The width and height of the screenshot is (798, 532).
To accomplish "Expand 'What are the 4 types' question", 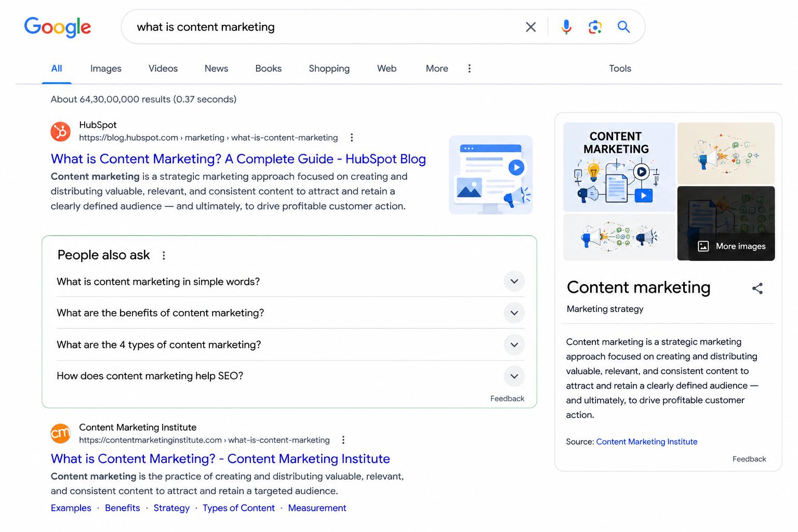I will 290,345.
